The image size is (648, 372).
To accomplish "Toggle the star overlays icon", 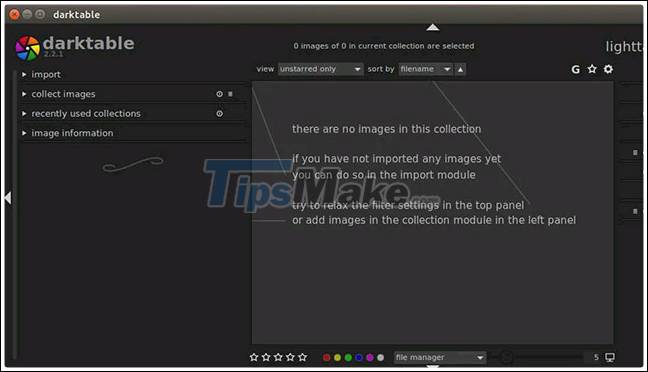I will [592, 69].
